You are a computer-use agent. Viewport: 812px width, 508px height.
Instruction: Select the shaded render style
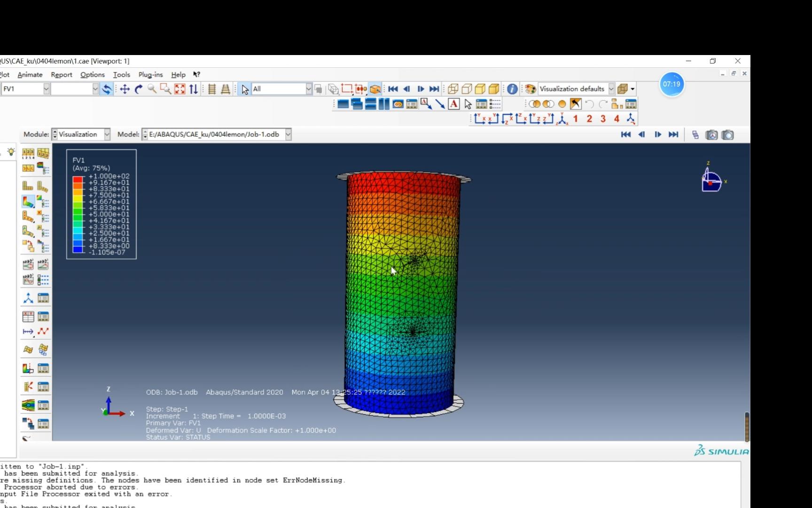493,89
